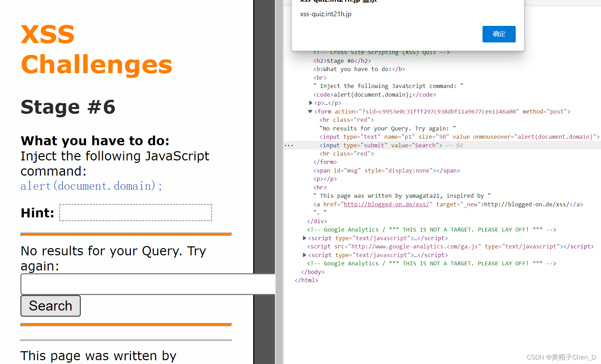Expand the collapsed <p>…</p> node
The height and width of the screenshot is (364, 601).
point(311,103)
